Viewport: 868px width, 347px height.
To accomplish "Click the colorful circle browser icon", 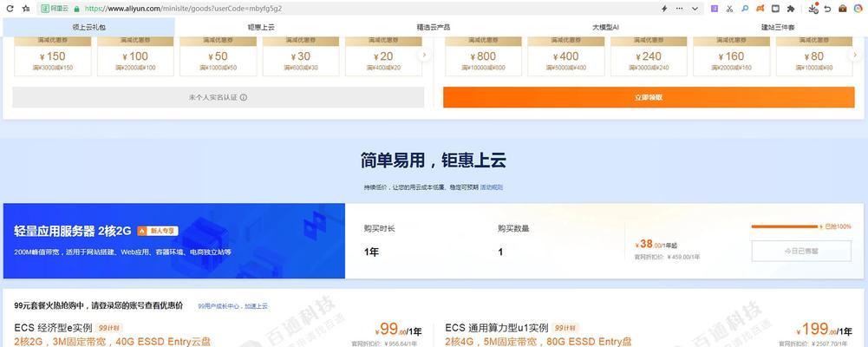I will [x=858, y=9].
